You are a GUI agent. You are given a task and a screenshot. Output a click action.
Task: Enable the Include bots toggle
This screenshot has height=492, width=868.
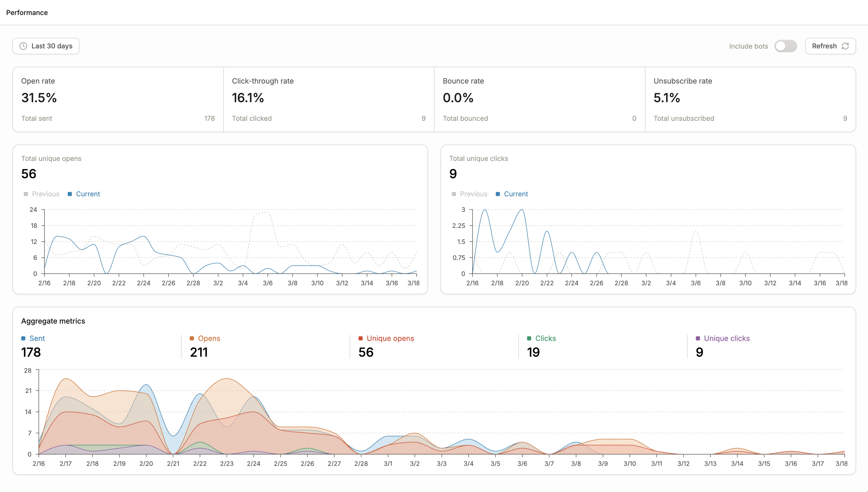(x=786, y=46)
